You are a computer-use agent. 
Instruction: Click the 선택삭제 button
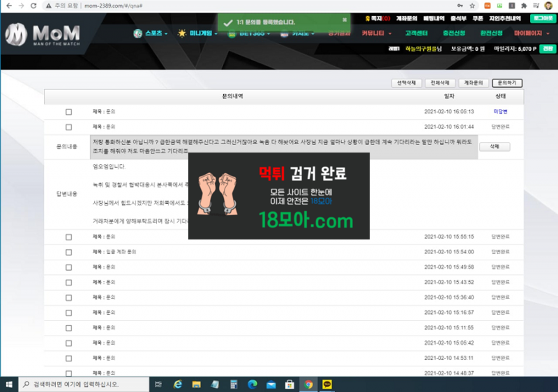[406, 83]
